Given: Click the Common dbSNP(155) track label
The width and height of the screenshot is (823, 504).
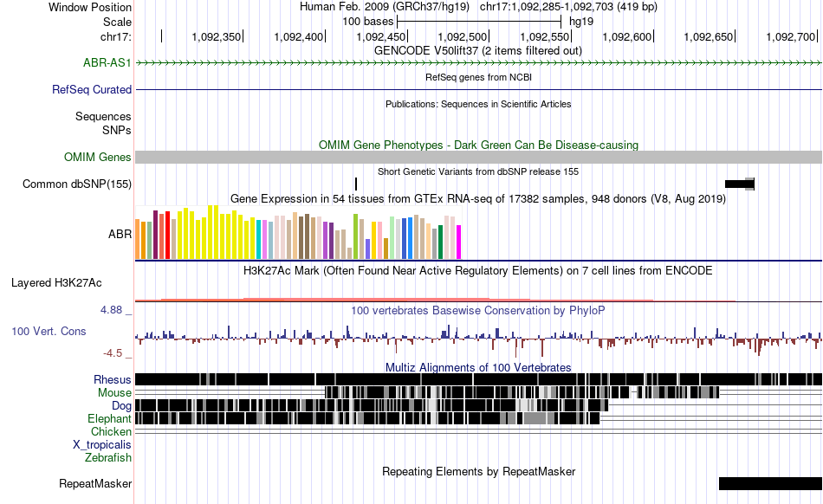Looking at the screenshot, I should tap(77, 184).
